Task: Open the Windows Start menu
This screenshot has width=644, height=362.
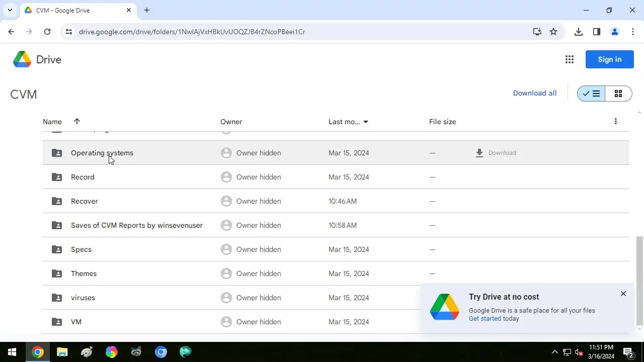Action: tap(12, 352)
